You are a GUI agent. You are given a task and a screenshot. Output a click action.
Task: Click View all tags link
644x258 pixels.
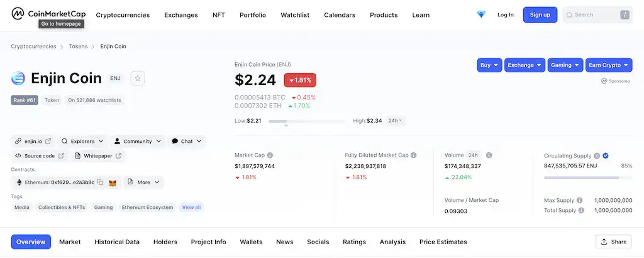191,208
